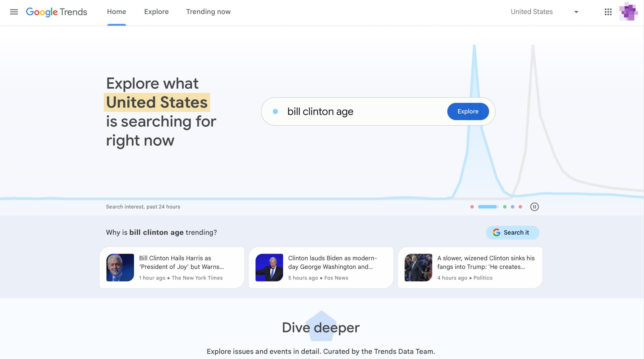Image resolution: width=644 pixels, height=359 pixels.
Task: Click the Dive deeper heading
Action: click(321, 327)
